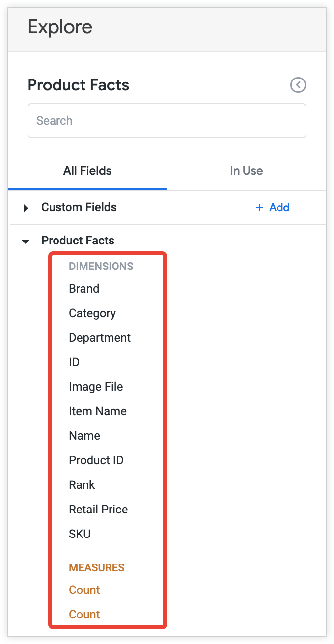Choose the Retail Price dimension
This screenshot has width=334, height=644.
(x=98, y=510)
